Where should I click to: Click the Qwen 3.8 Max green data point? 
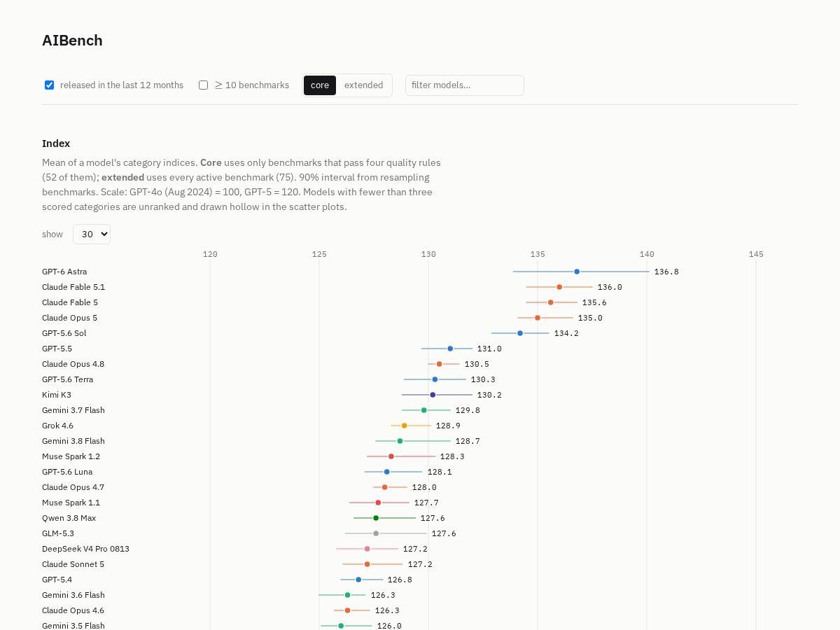[376, 518]
